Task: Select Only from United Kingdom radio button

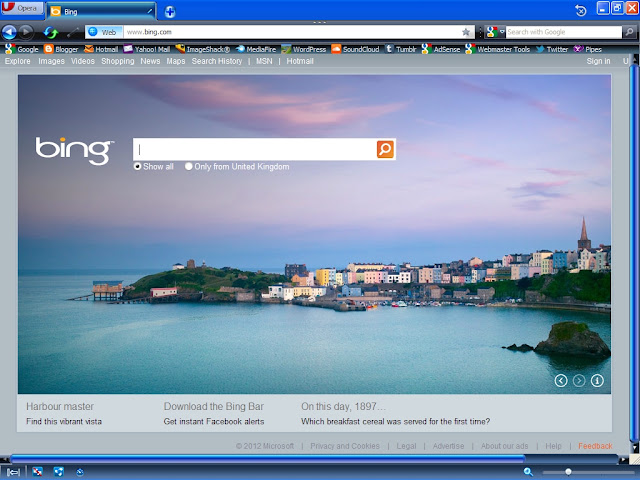Action: [189, 167]
